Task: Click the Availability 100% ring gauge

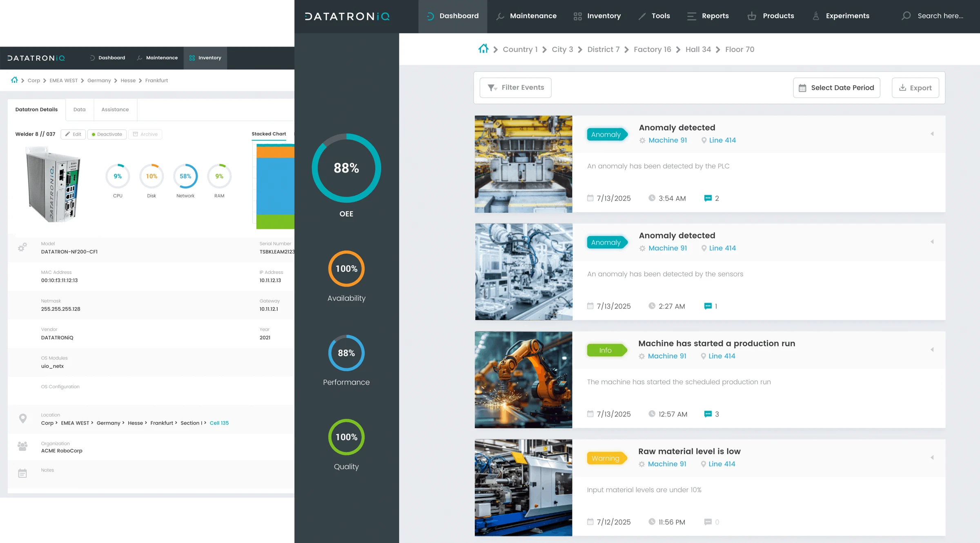Action: pos(346,269)
